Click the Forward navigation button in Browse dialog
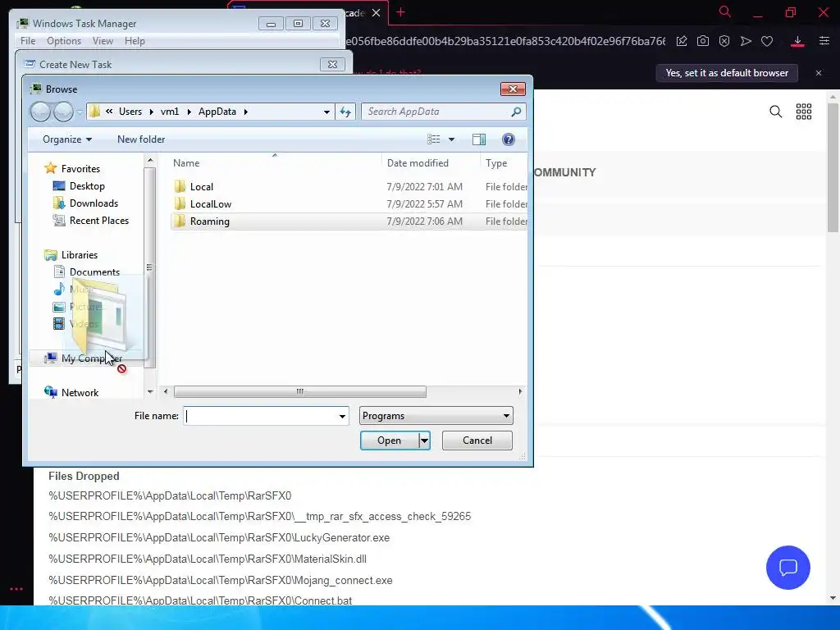This screenshot has width=840, height=630. pos(63,112)
